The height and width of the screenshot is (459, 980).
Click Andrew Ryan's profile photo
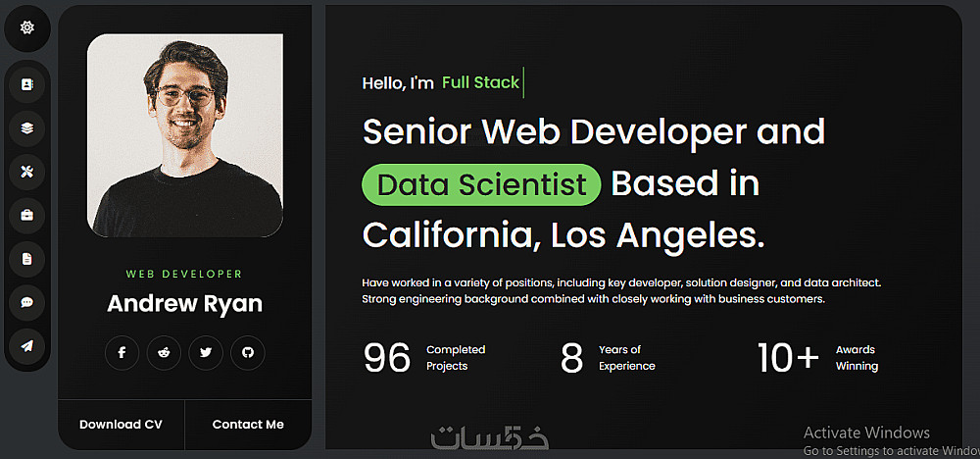pos(185,135)
